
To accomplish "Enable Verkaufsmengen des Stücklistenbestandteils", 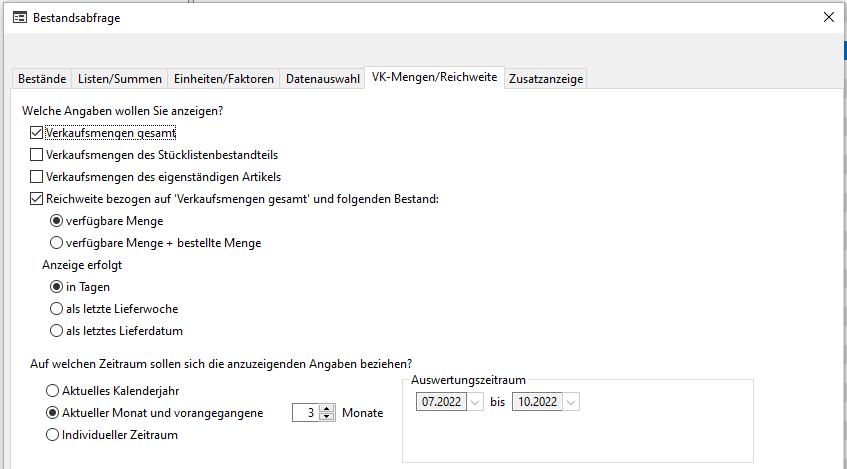I will 37,155.
